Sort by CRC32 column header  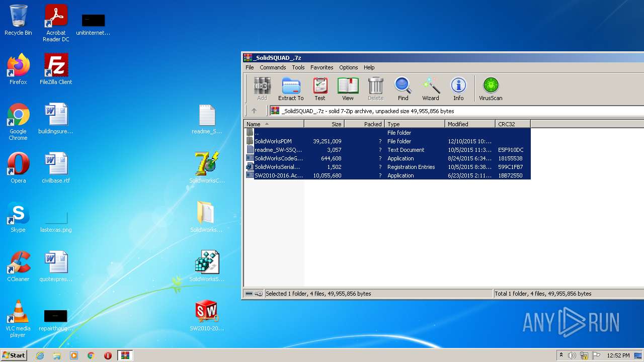tap(513, 124)
